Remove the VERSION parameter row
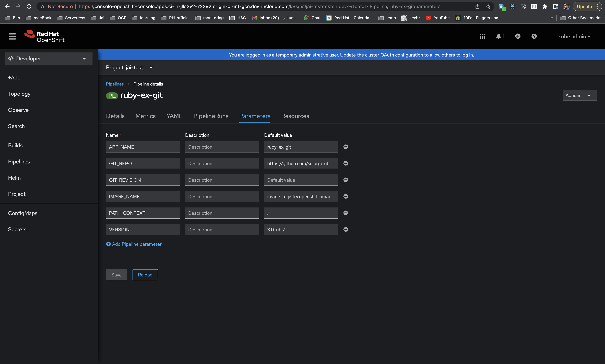Screen dimensions: 605x364 pos(346,229)
